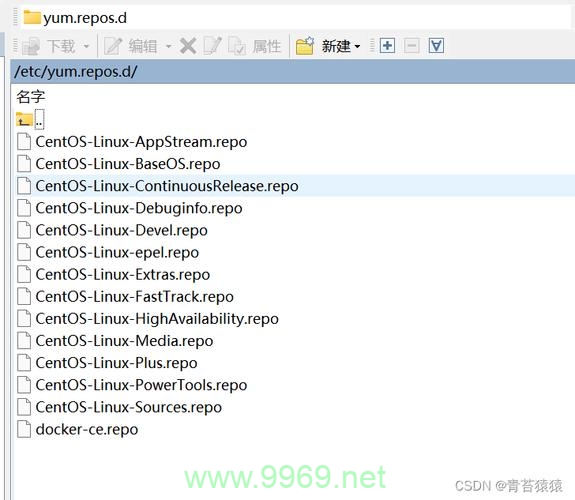Screen dimensions: 575x500
Task: Click file icon beside CentOS-Linux-Media.repo
Action: 24,341
